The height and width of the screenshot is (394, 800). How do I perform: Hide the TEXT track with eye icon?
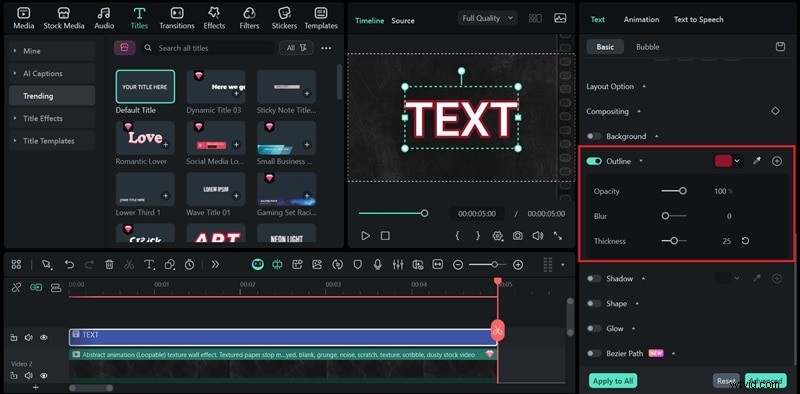click(44, 337)
